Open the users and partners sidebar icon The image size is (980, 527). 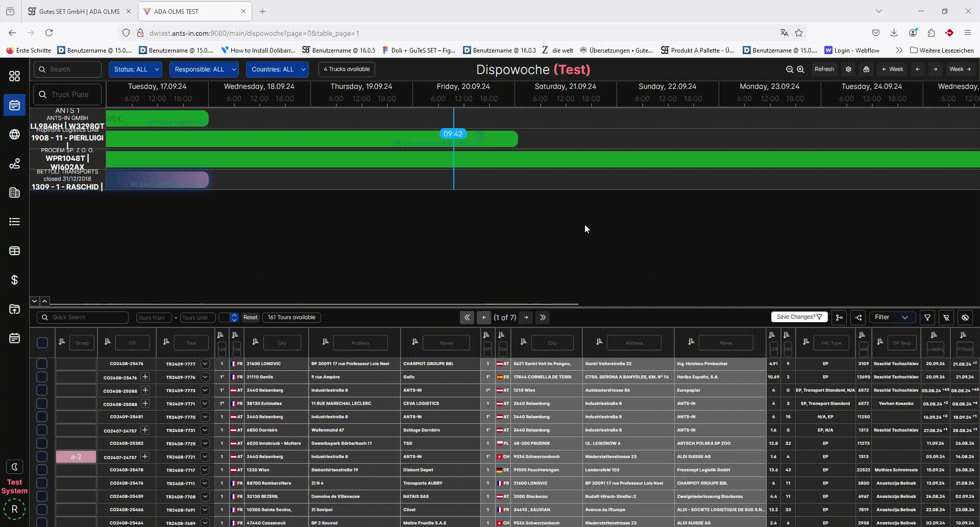coord(14,163)
